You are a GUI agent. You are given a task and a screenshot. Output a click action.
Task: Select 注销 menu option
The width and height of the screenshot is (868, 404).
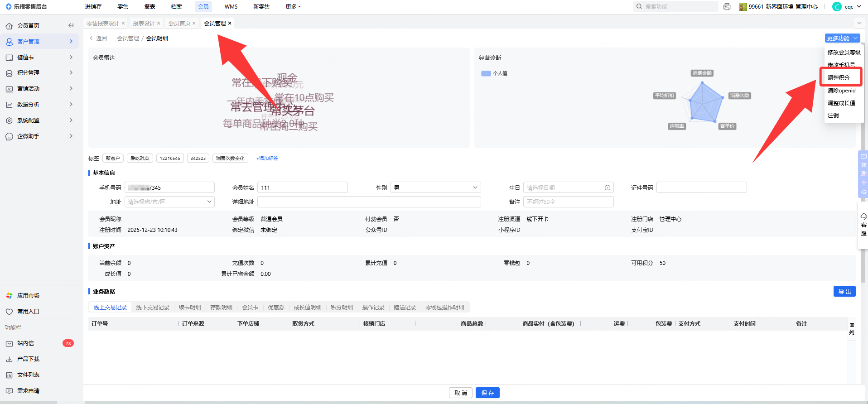833,115
